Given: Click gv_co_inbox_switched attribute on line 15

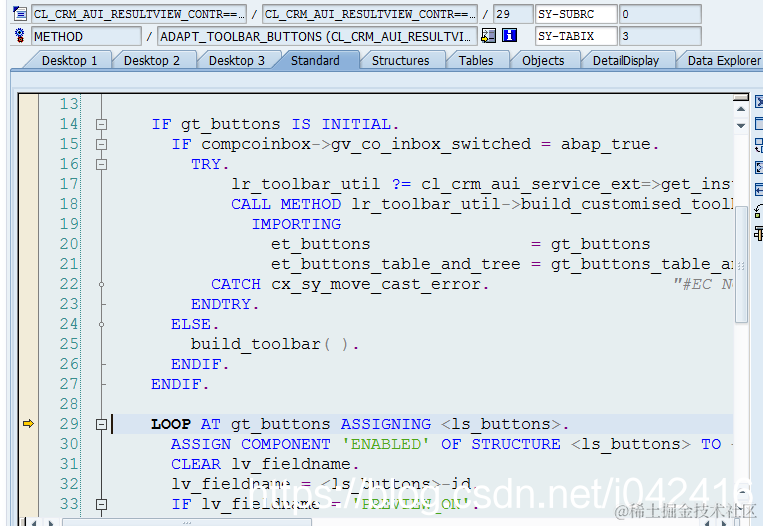Looking at the screenshot, I should pyautogui.click(x=431, y=144).
